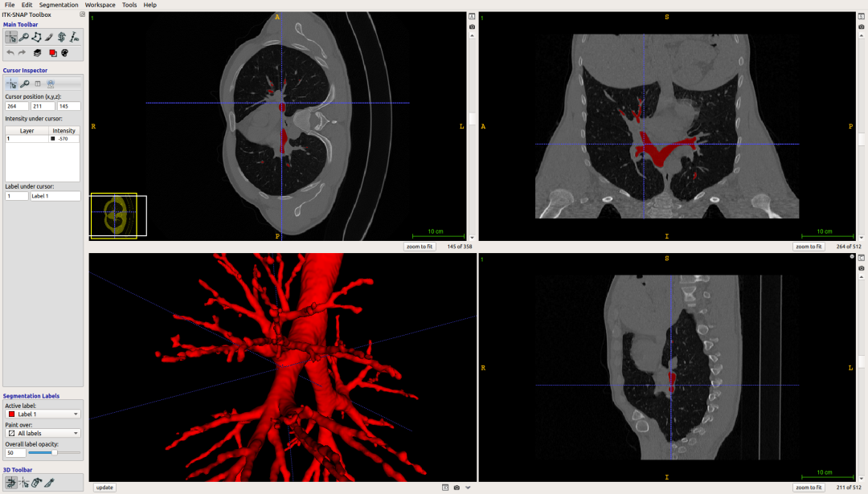Viewport: 868px width, 494px height.
Task: Adjust the overall label opacity slider
Action: (53, 453)
